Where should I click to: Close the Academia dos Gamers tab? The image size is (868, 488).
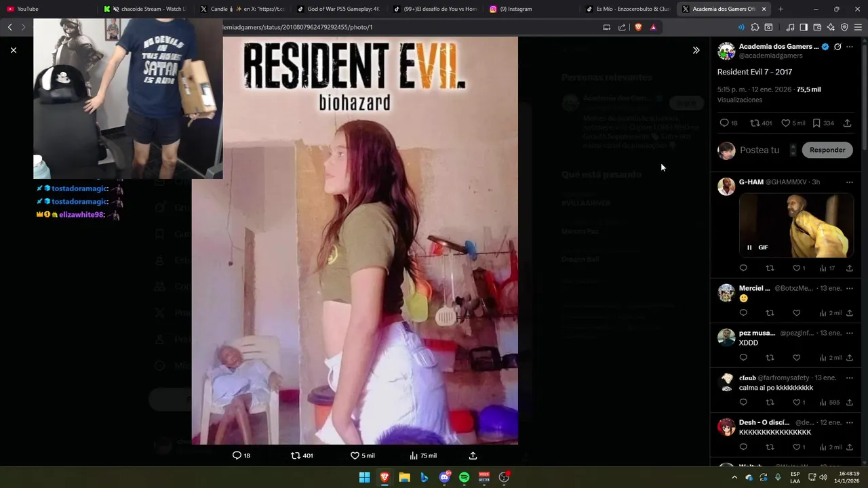(x=764, y=9)
